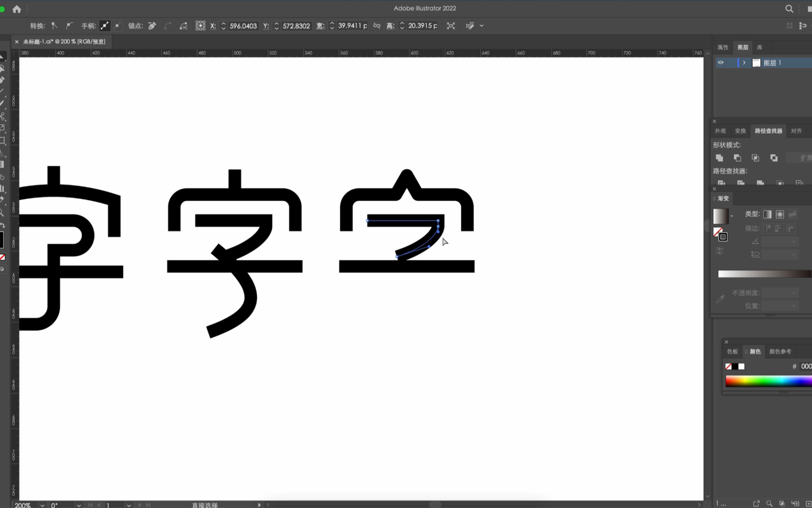
Task: Open the gradient preset dropdown arrow
Action: [732, 216]
